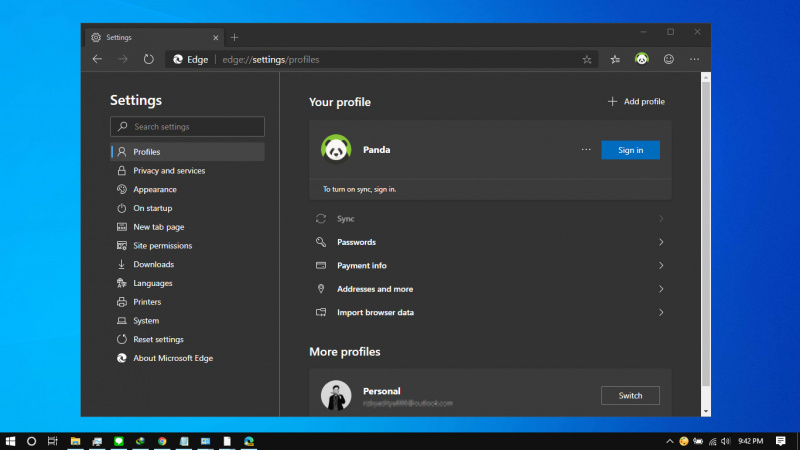The image size is (800, 450).
Task: Open more options for Panda profile
Action: pos(586,150)
